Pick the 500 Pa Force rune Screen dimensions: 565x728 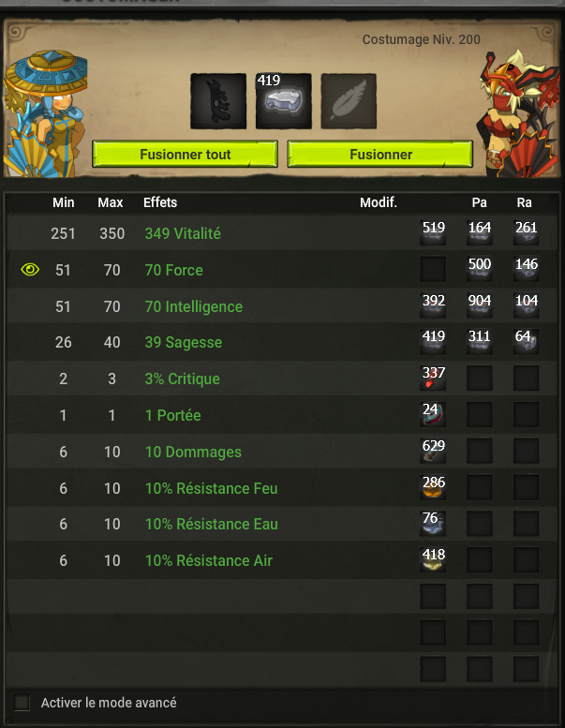[x=480, y=269]
